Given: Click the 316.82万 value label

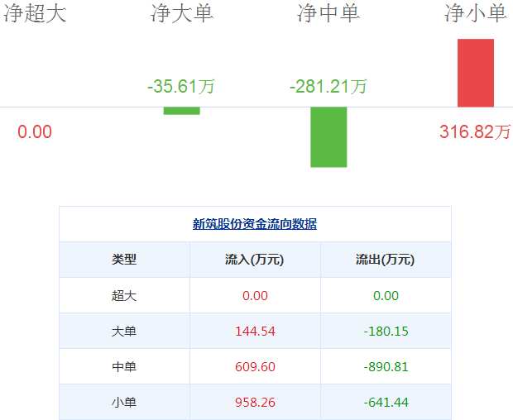Looking at the screenshot, I should click(475, 131).
